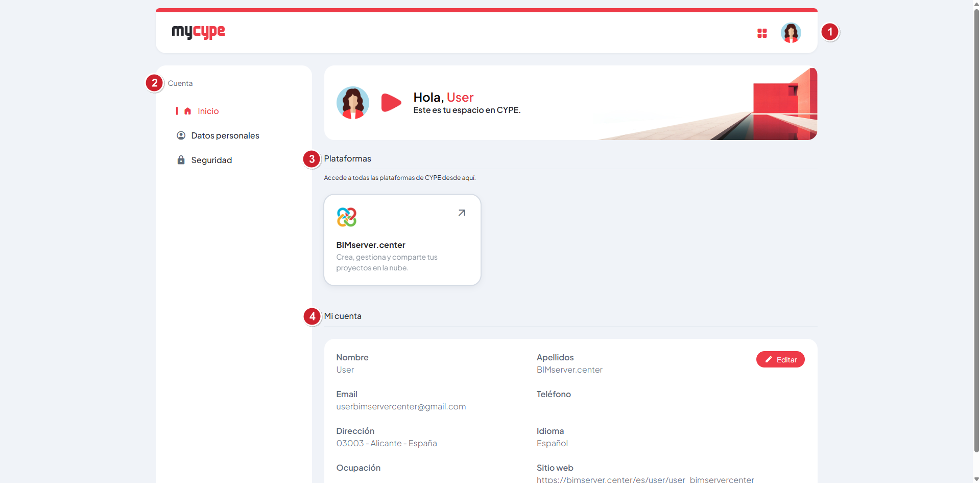Click the email userbimservercenter@gmail.com
980x483 pixels.
coord(401,406)
